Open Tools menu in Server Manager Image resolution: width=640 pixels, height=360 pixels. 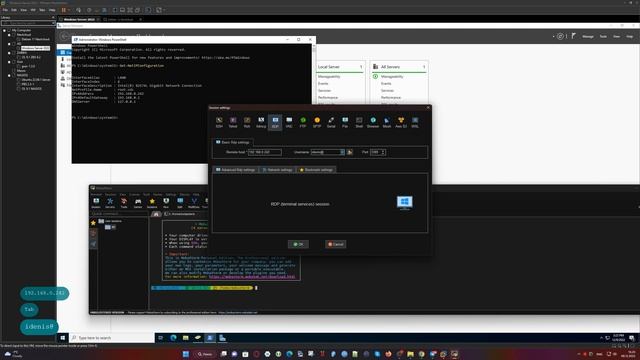tap(603, 37)
